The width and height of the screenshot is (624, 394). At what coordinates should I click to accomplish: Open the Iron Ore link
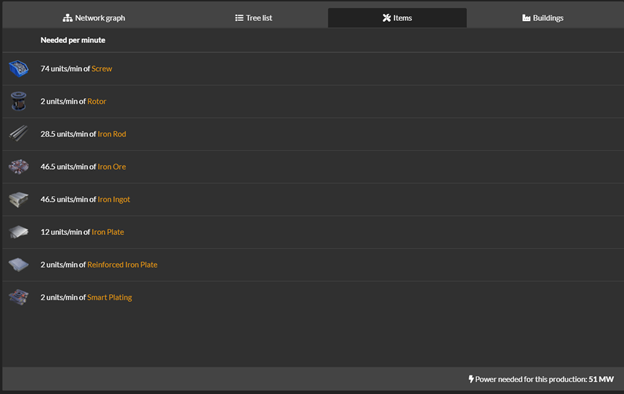(x=112, y=166)
